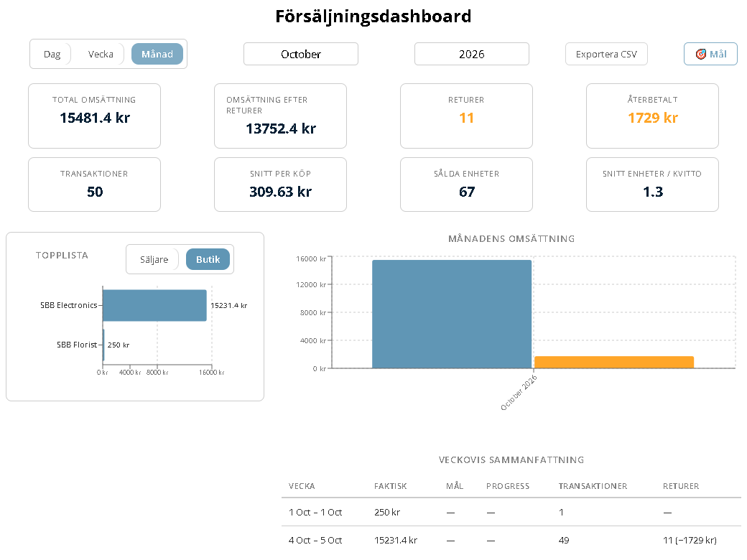747x560 pixels.
Task: Click the Sålda enheter card showing 67
Action: [466, 185]
